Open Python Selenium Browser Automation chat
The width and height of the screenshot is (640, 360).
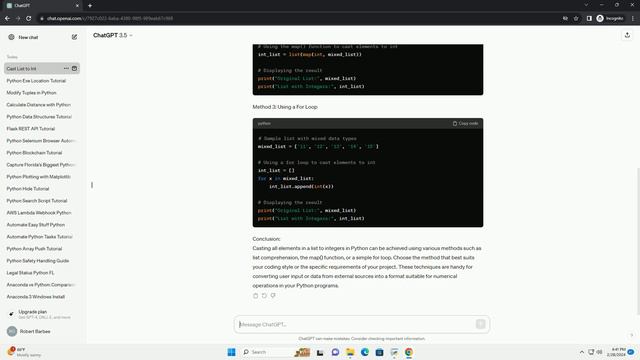pyautogui.click(x=42, y=141)
